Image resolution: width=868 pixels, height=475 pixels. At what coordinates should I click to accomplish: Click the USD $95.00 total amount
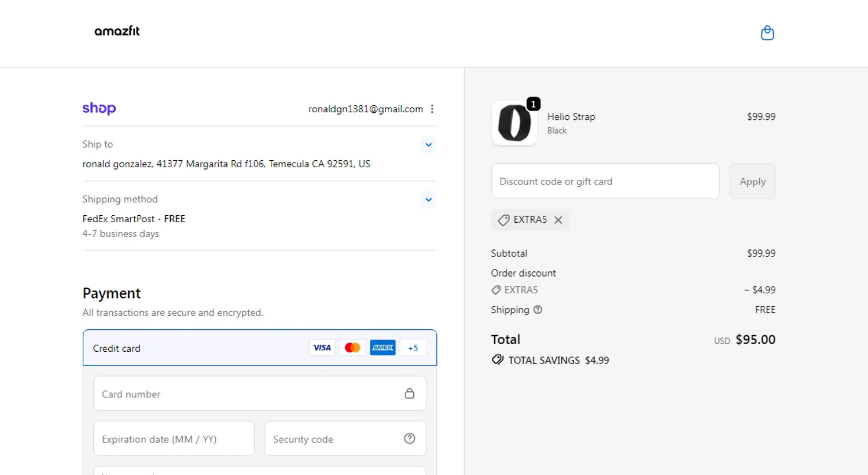click(x=745, y=340)
